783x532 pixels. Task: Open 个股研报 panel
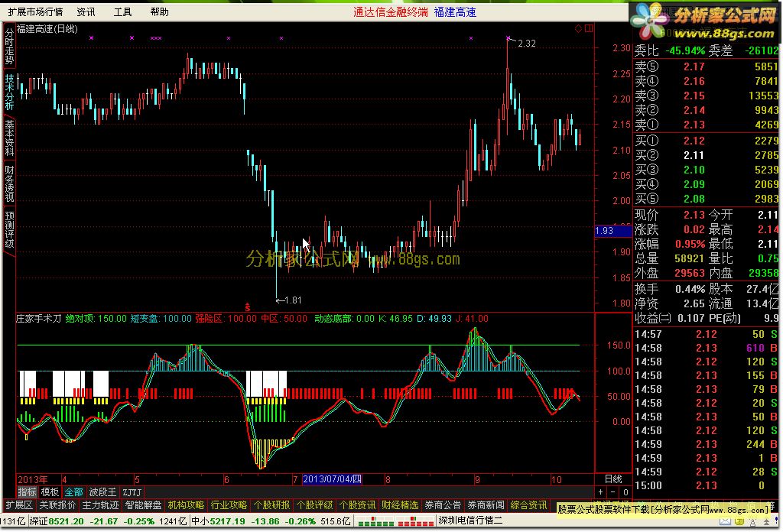coord(271,505)
